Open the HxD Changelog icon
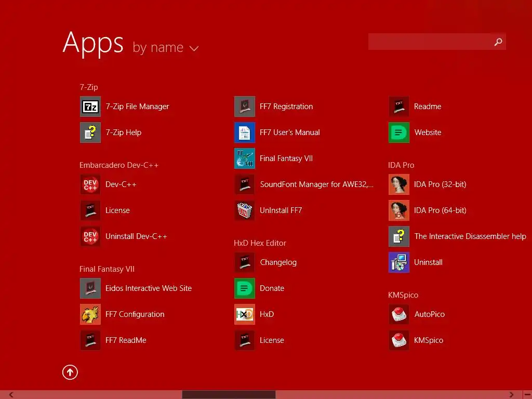 click(245, 262)
